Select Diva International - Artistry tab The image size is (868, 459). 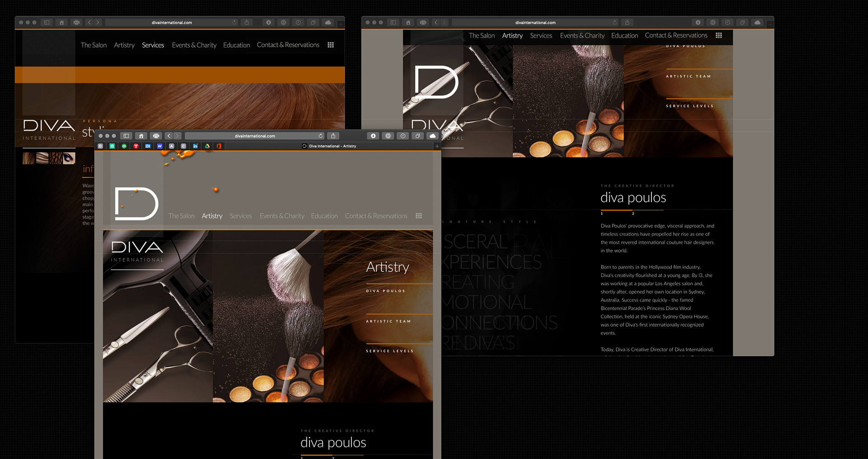click(x=329, y=146)
